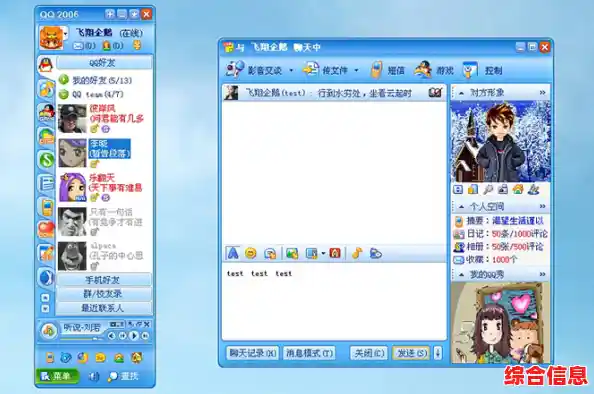Collapse the 我的好友 (5/13) group
The width and height of the screenshot is (594, 394).
point(64,80)
